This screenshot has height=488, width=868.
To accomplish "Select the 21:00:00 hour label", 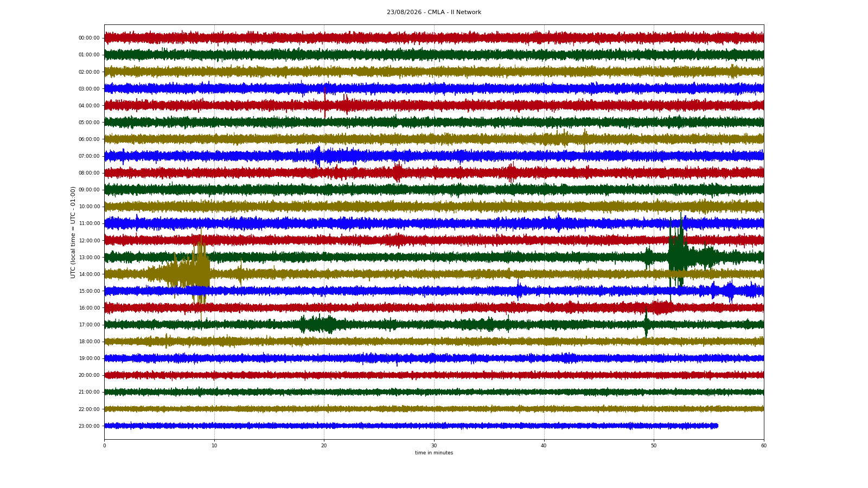I will [x=89, y=392].
